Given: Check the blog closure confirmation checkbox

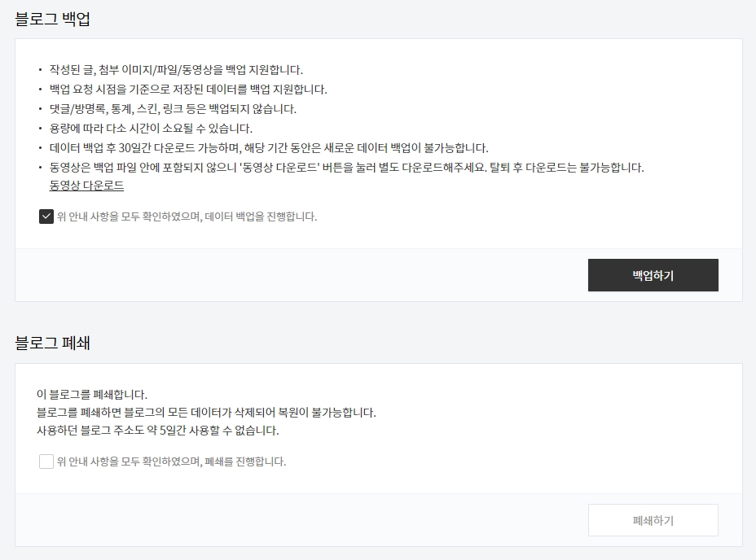Looking at the screenshot, I should point(46,462).
